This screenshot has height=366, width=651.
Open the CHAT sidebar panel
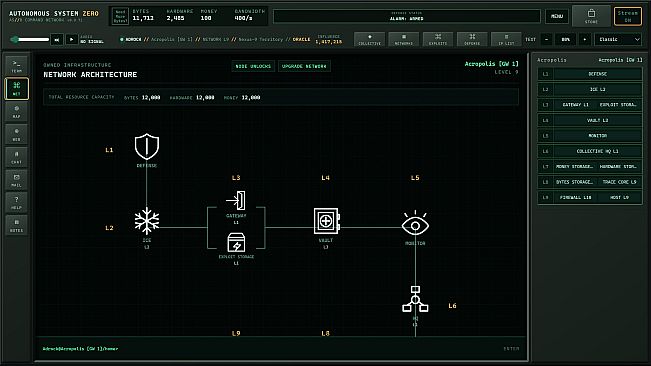17,157
